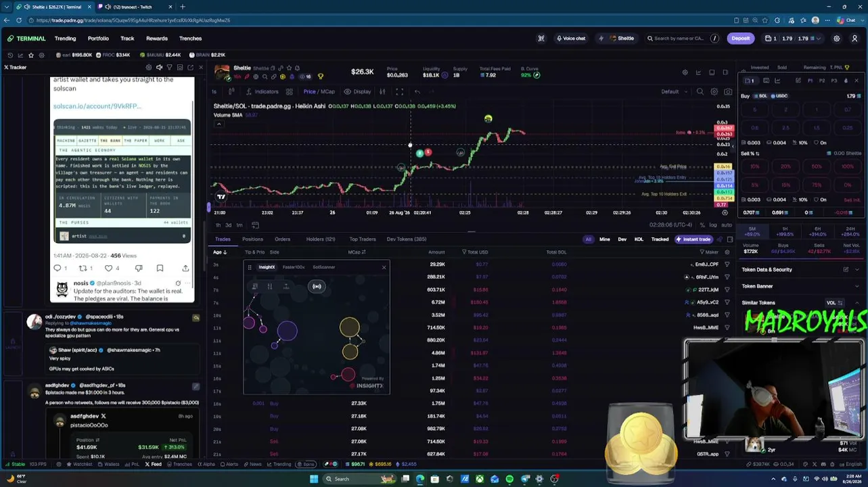
Task: Filter trades by Maker
Action: coord(709,252)
